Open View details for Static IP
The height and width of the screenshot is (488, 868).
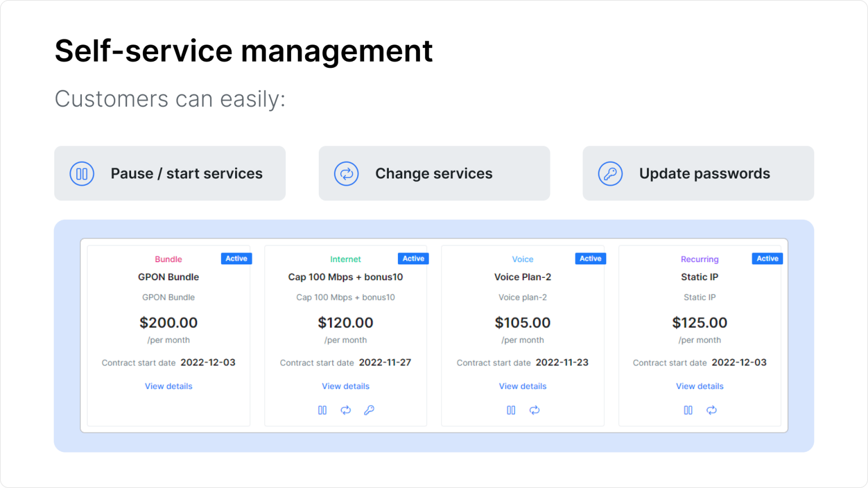(x=700, y=386)
